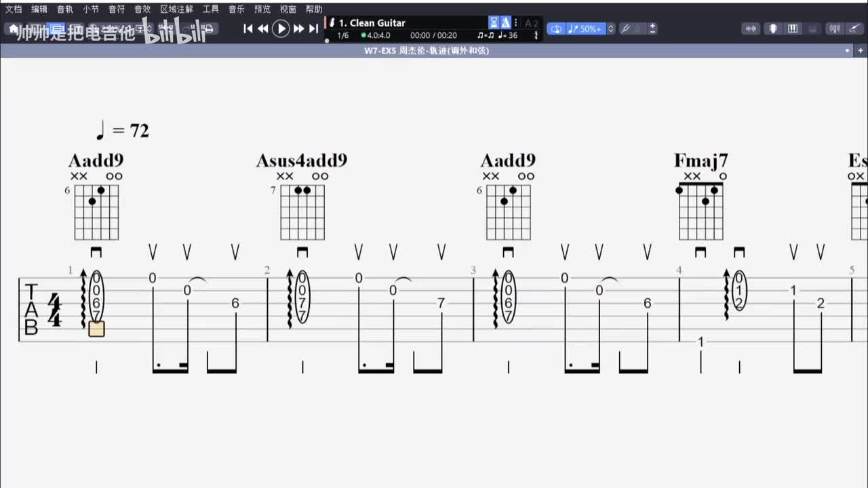Image resolution: width=868 pixels, height=488 pixels.
Task: Select the fret 6 note in bar 1
Action: pos(235,303)
